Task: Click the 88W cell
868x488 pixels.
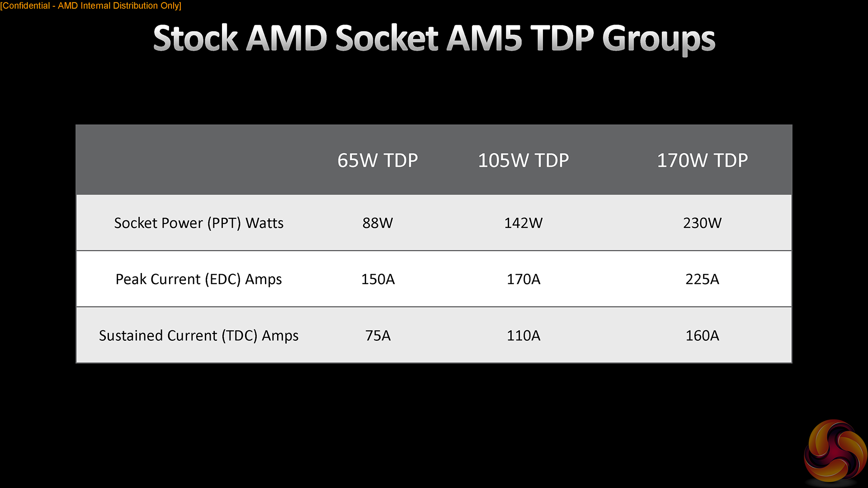Action: pos(377,223)
